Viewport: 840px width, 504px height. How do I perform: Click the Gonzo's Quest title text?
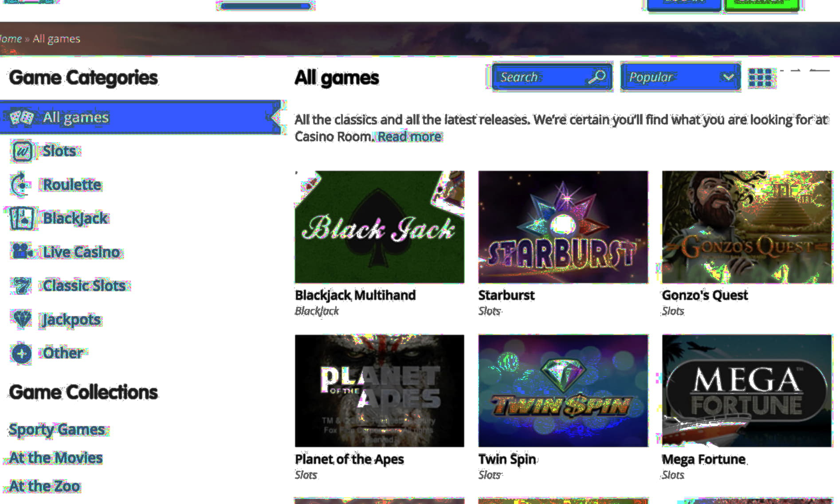click(x=705, y=295)
